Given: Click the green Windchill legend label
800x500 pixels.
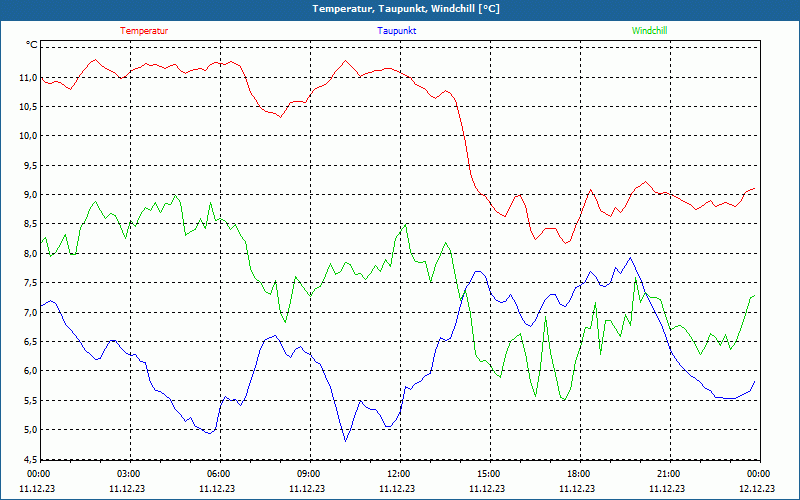Looking at the screenshot, I should coord(649,31).
